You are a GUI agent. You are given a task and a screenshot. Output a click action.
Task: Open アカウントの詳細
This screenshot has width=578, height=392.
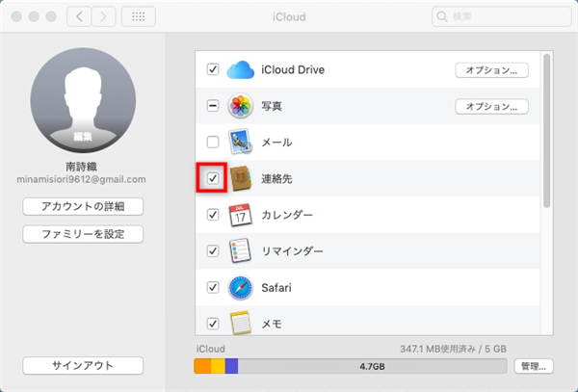click(x=83, y=206)
